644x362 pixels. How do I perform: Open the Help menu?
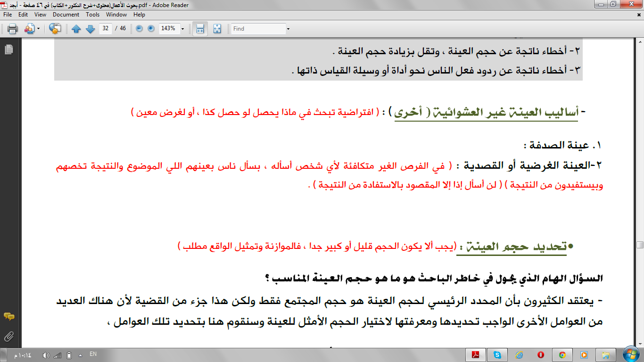coord(139,15)
